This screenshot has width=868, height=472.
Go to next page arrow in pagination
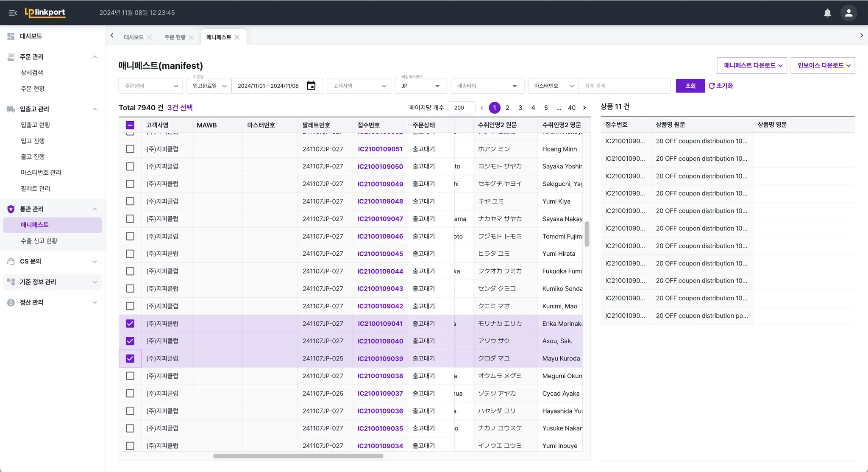[584, 108]
